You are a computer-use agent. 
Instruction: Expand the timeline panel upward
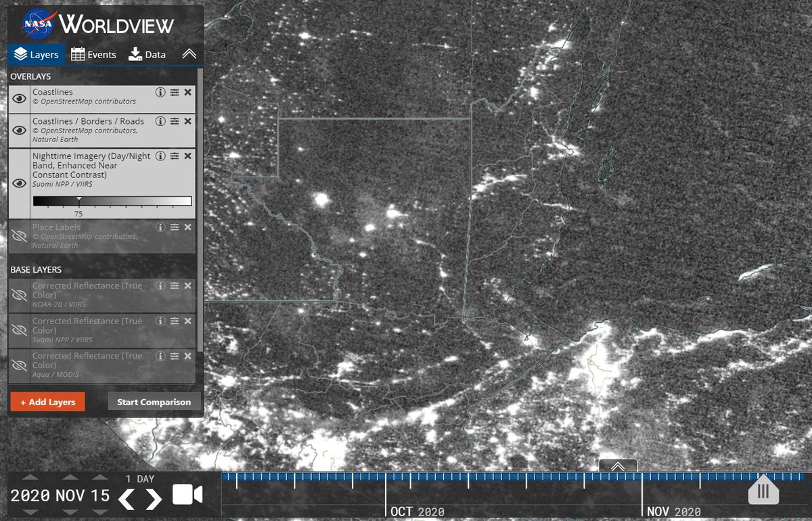(618, 466)
